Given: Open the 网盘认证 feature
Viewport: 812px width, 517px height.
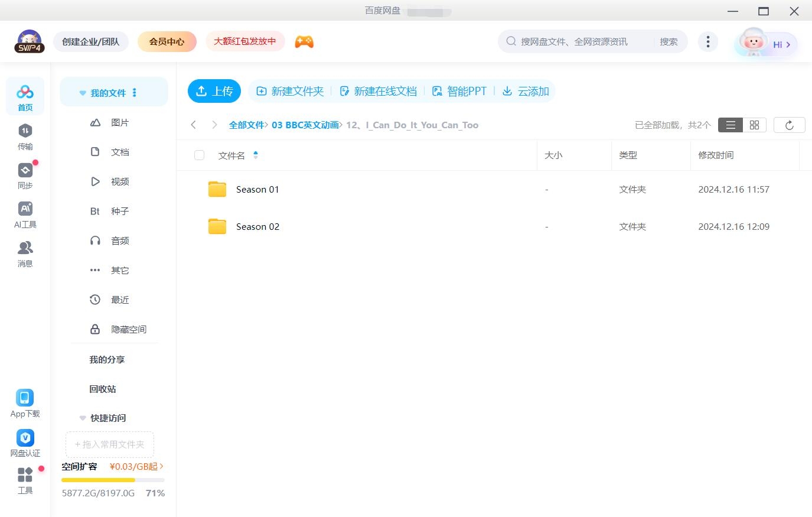Looking at the screenshot, I should (x=25, y=443).
